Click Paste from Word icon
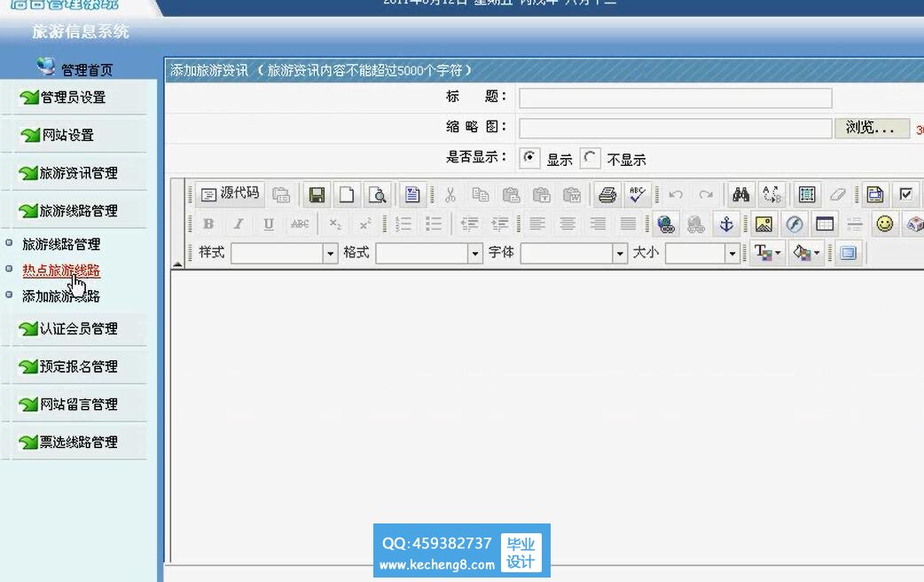This screenshot has width=924, height=582. coord(572,194)
